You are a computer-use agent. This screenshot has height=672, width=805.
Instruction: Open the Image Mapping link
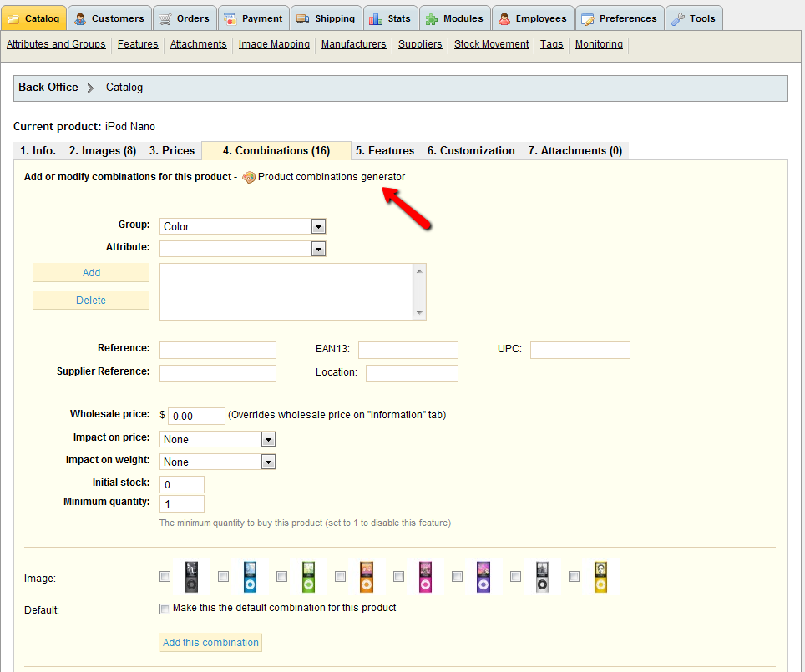click(x=274, y=44)
